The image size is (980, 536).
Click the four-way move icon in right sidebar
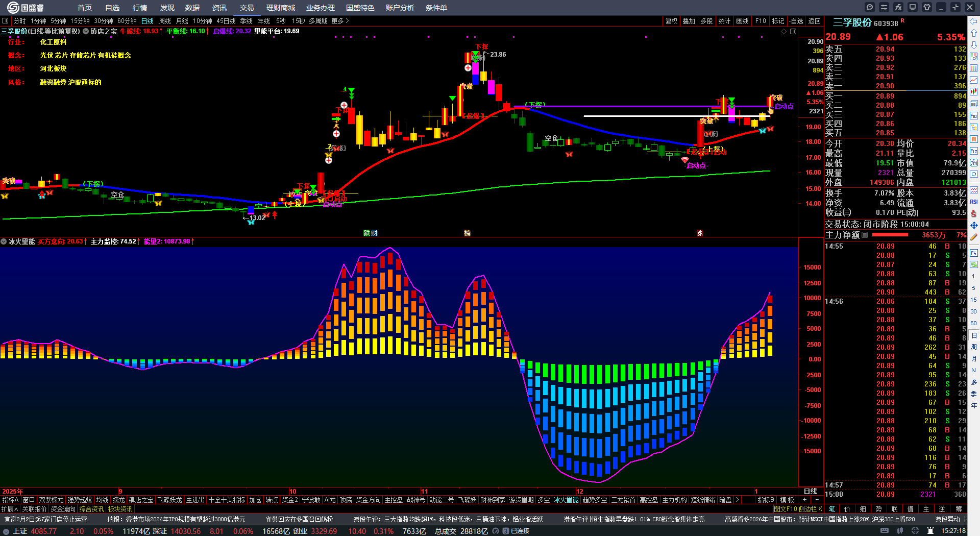(x=974, y=225)
